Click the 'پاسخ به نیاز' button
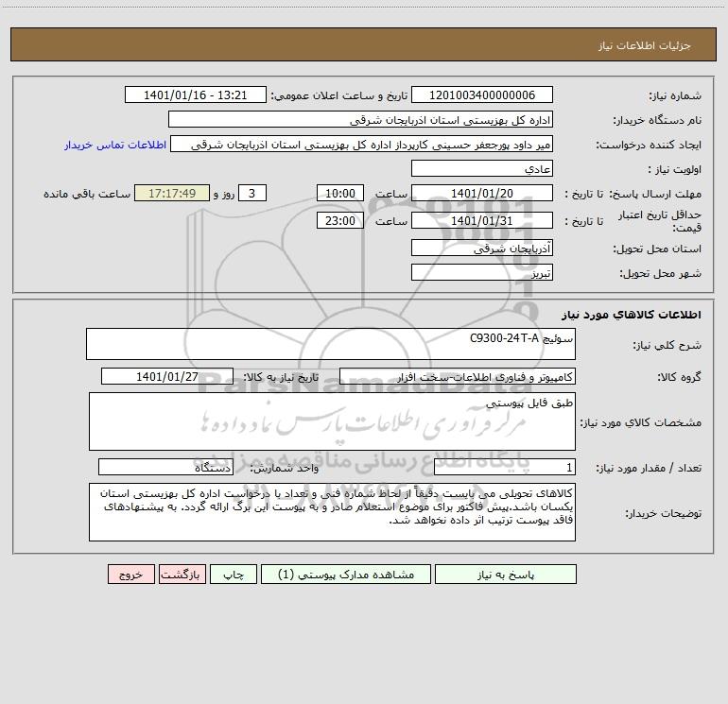 tap(506, 575)
